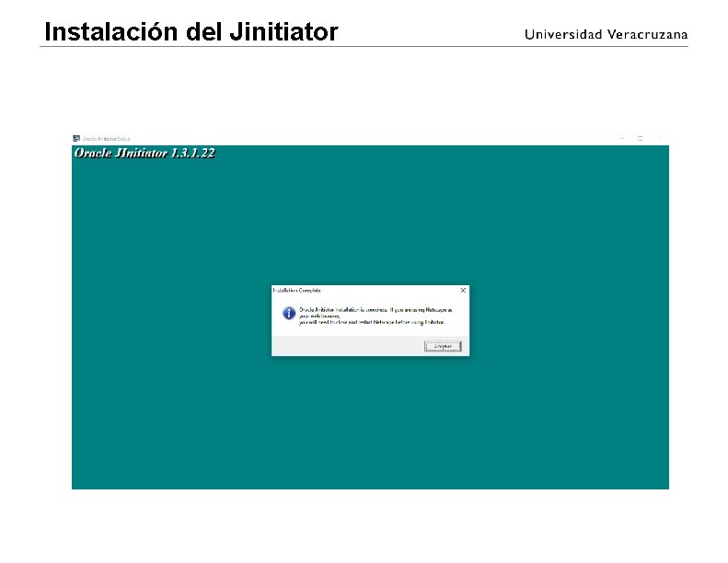
Task: Maximize the Oracle JInitiator Setup window
Action: click(641, 138)
